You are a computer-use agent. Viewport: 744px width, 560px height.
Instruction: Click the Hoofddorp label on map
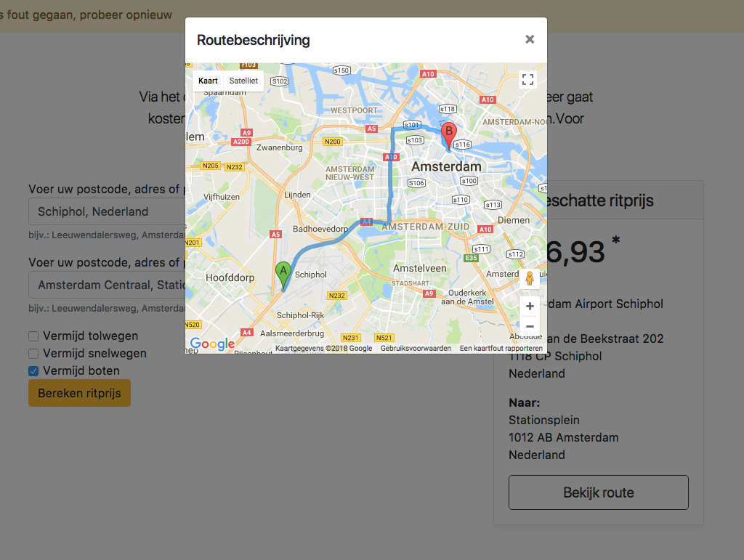pyautogui.click(x=230, y=277)
